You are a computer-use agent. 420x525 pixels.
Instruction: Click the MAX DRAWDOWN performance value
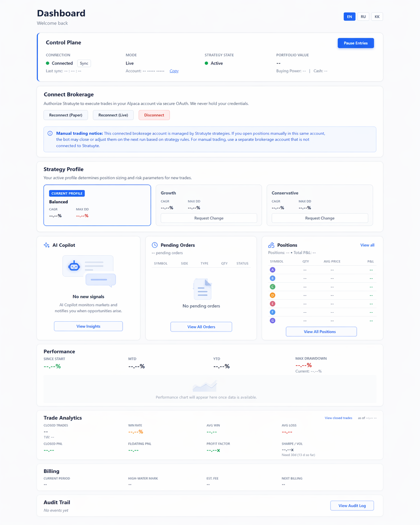[x=304, y=365]
